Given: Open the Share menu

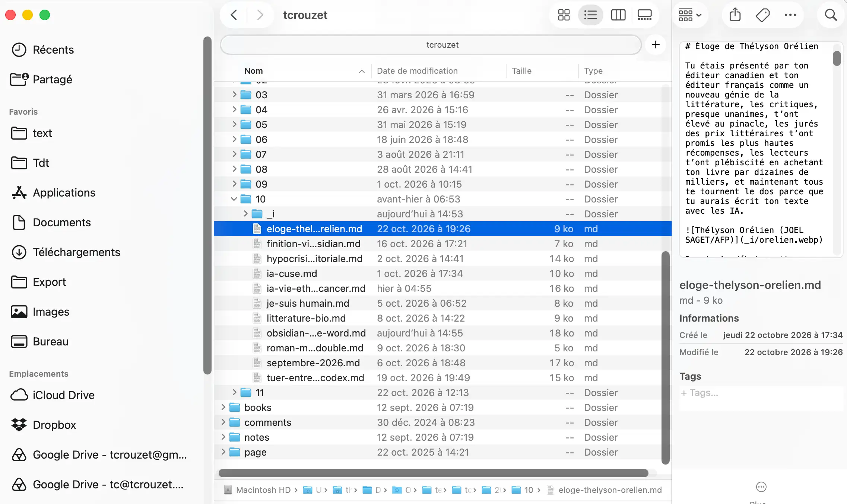Looking at the screenshot, I should pos(735,15).
